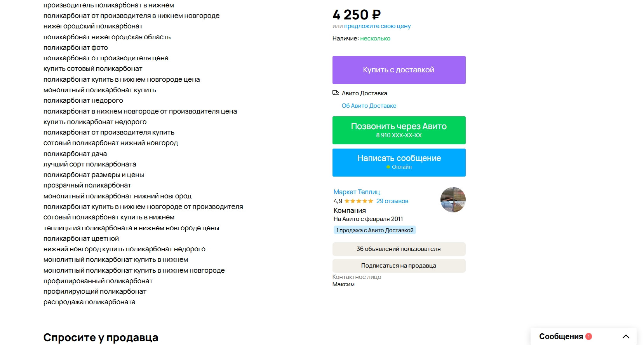644x345 pixels.
Task: Click Написать сообщение button
Action: (399, 163)
